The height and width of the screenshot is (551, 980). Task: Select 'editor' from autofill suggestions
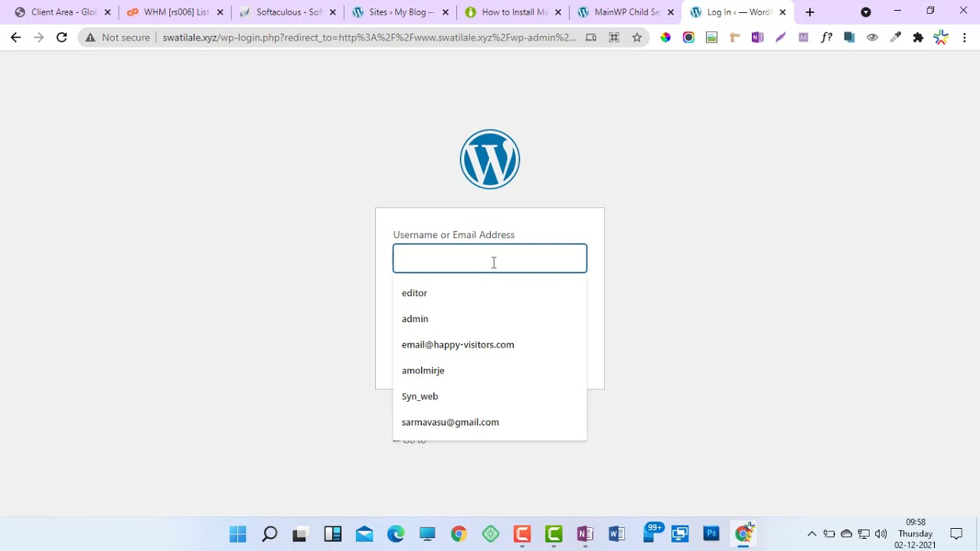click(490, 293)
